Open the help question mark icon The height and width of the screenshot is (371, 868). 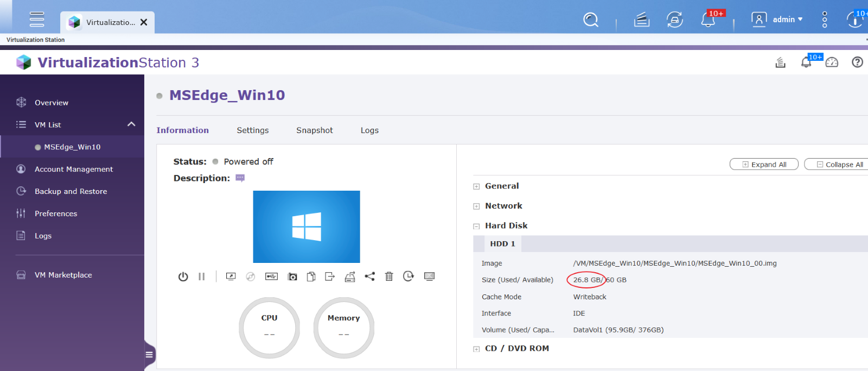(x=857, y=62)
